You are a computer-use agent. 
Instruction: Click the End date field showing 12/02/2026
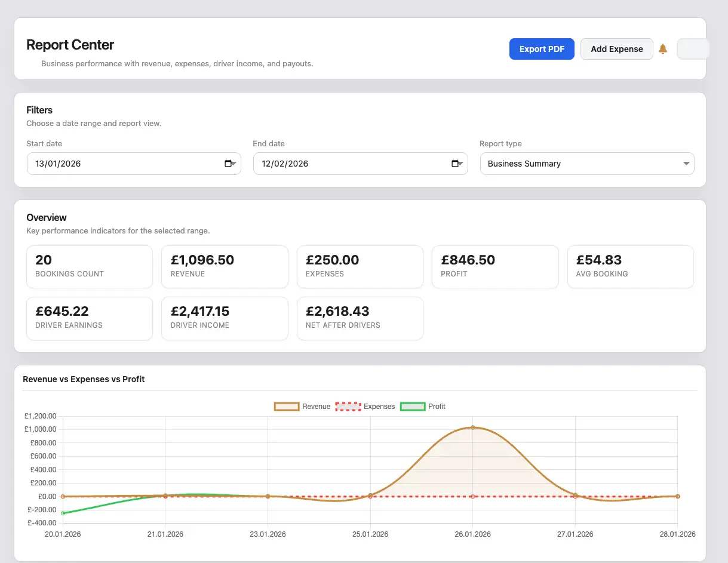tap(346, 164)
